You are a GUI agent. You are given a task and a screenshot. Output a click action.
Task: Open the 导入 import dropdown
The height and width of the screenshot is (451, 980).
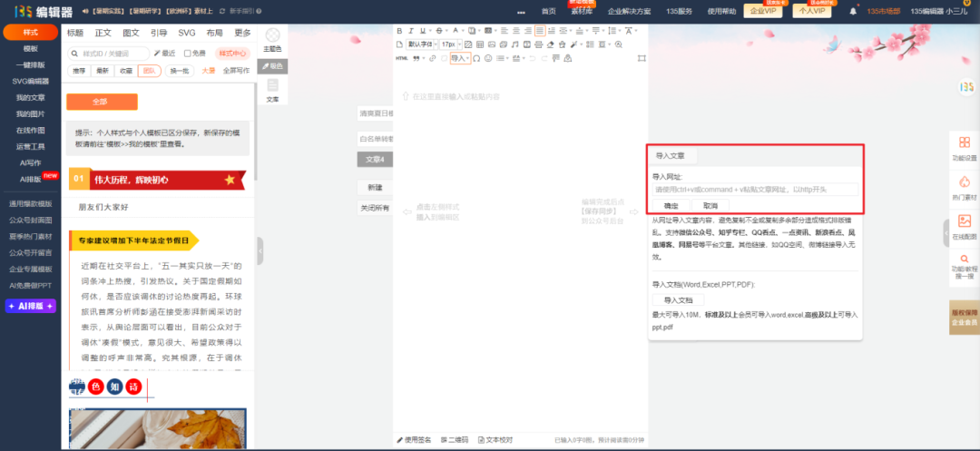tap(460, 58)
